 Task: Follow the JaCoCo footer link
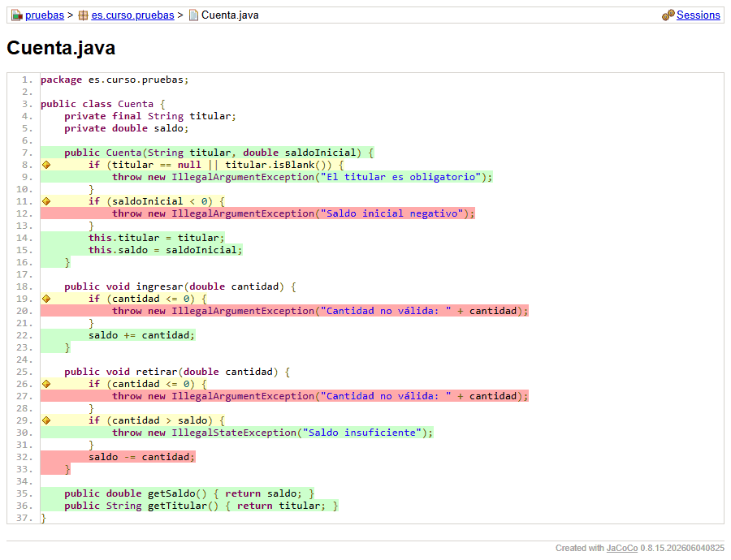[621, 548]
